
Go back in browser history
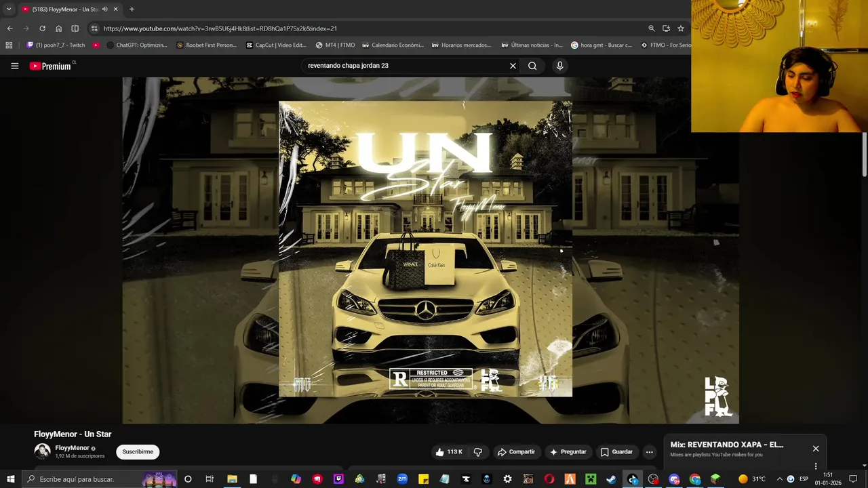(9, 28)
